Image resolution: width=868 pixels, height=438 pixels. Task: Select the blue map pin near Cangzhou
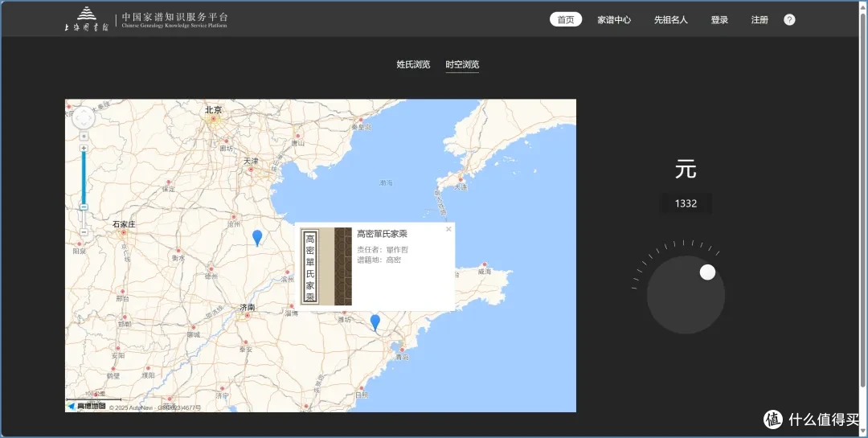click(x=257, y=238)
